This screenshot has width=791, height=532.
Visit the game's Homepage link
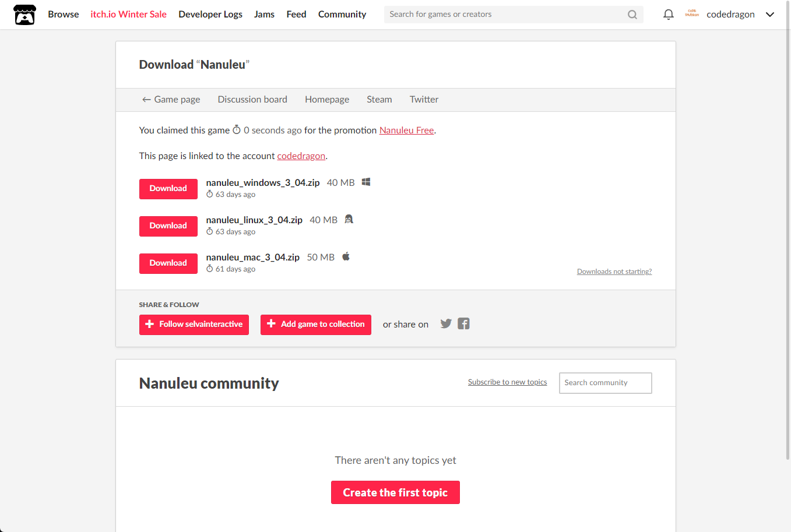(x=327, y=100)
